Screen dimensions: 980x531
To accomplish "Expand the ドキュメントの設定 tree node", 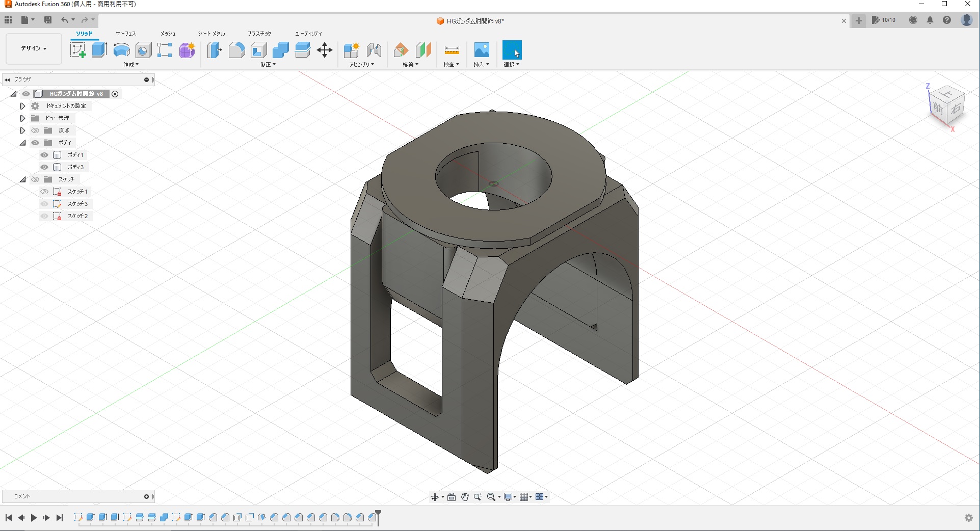I will click(22, 106).
